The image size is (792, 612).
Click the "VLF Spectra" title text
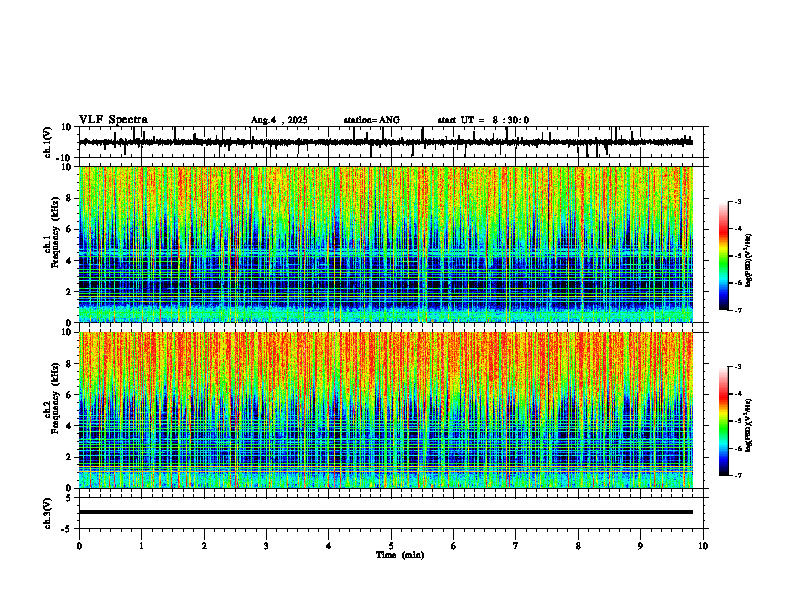tap(113, 120)
